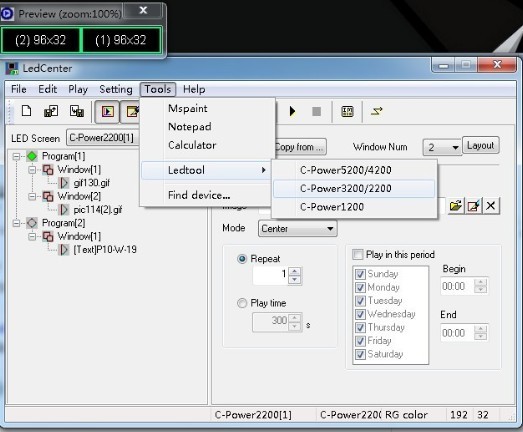This screenshot has width=523, height=432.
Task: Click the open folder icon beside image field
Action: [x=456, y=206]
